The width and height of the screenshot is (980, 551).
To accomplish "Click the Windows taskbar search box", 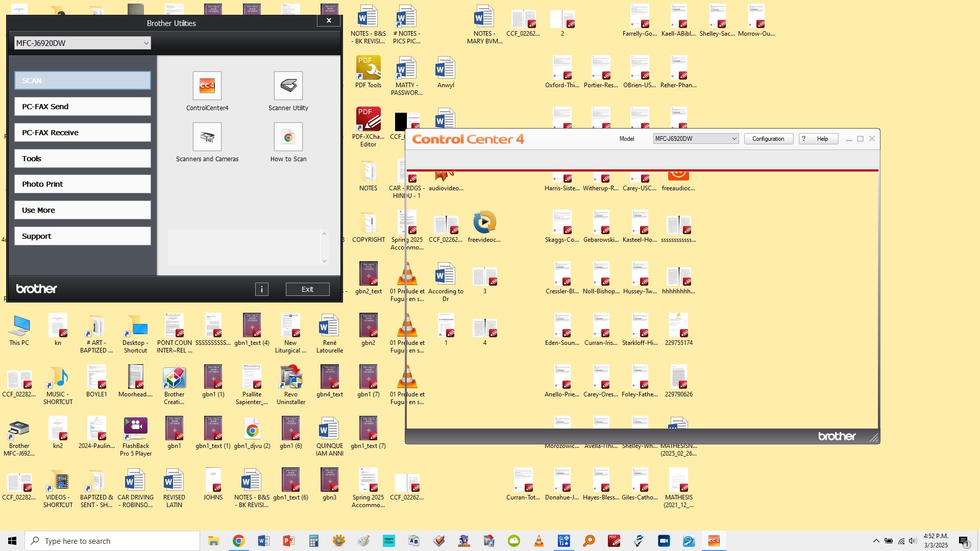I will point(112,541).
